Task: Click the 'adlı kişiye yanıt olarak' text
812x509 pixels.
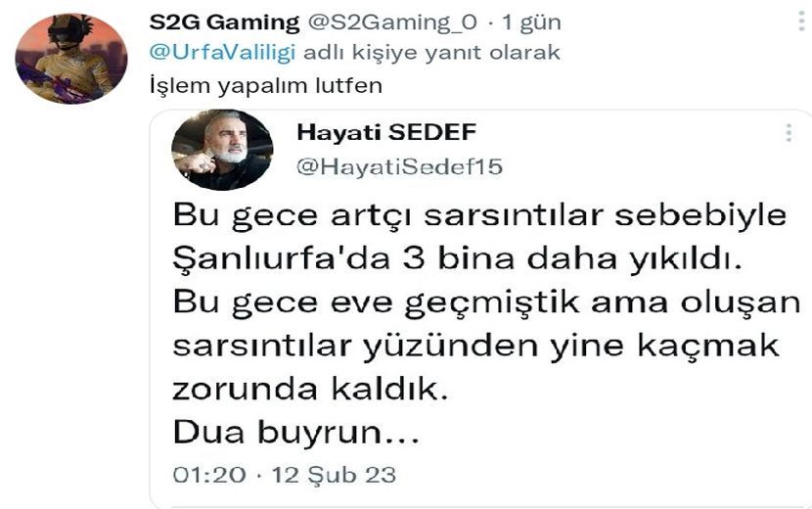Action: pos(431,52)
